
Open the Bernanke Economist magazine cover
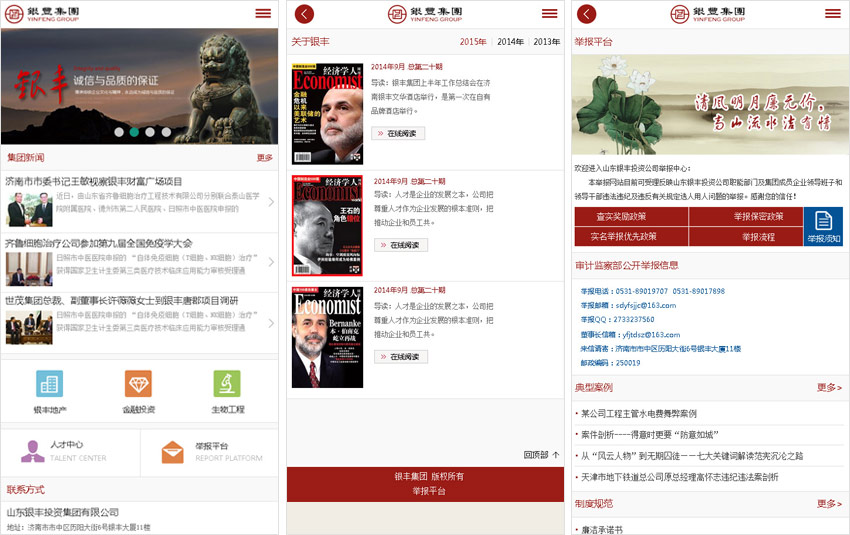click(x=327, y=337)
